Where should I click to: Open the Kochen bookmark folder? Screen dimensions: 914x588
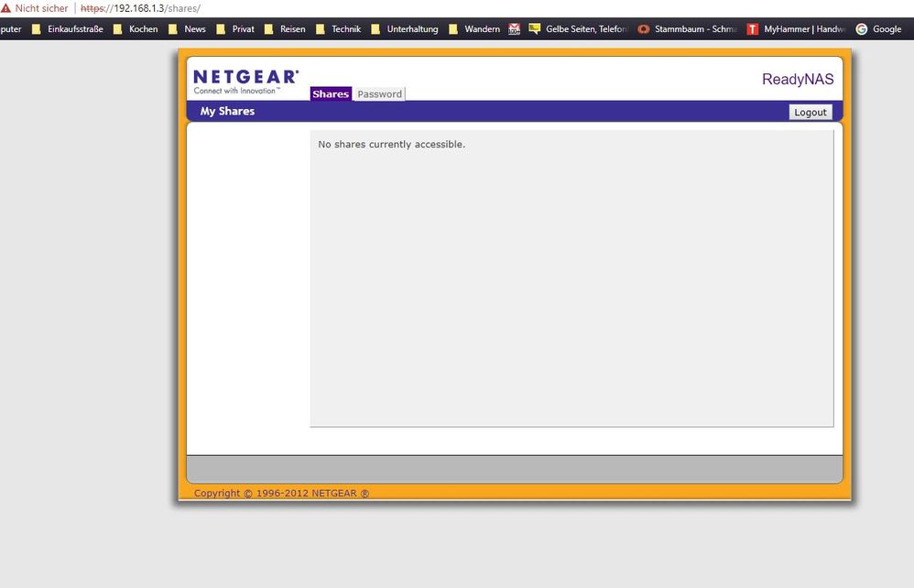pos(136,28)
